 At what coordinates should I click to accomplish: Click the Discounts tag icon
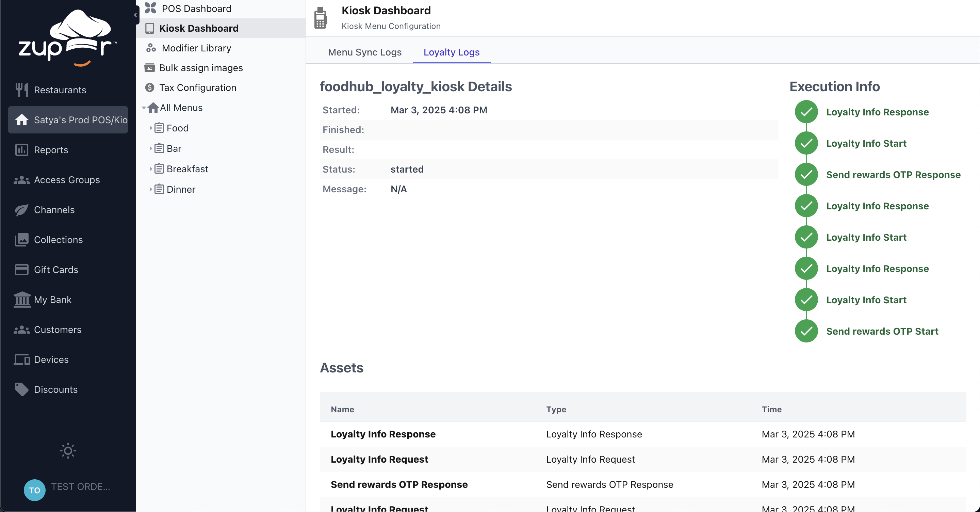21,389
